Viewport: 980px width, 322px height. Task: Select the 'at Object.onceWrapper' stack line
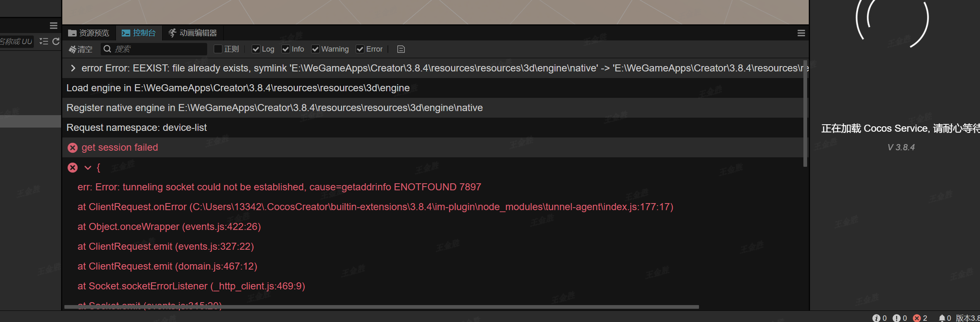click(x=169, y=227)
